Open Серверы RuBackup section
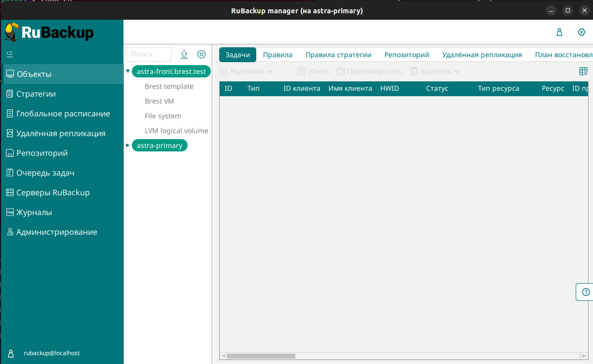This screenshot has width=593, height=364. click(x=53, y=192)
